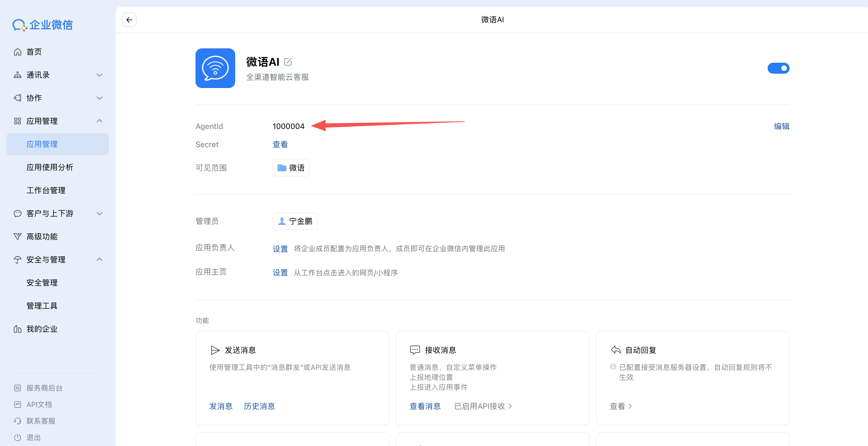868x446 pixels.
Task: Click the info icon in 自动回复 card
Action: (613, 367)
